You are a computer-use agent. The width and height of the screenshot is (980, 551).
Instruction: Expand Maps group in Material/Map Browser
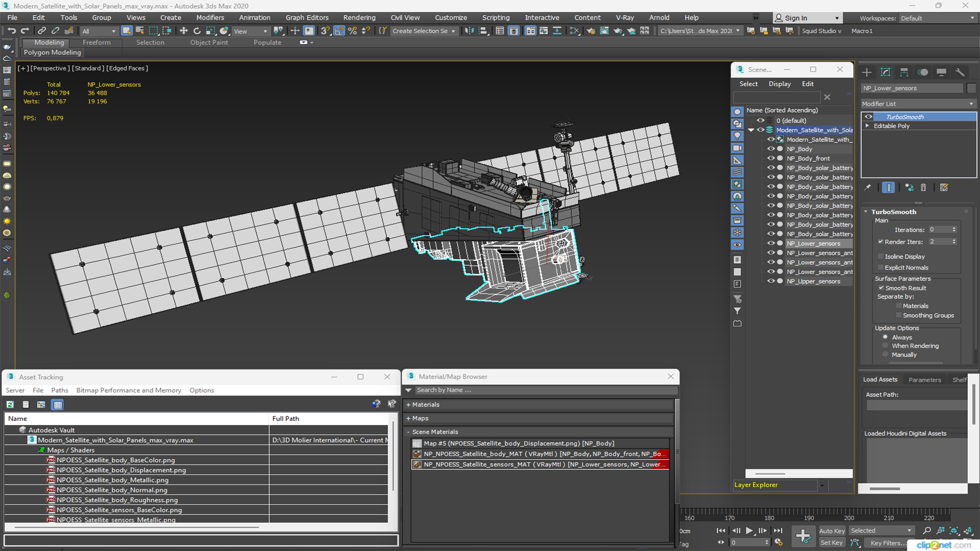click(408, 418)
